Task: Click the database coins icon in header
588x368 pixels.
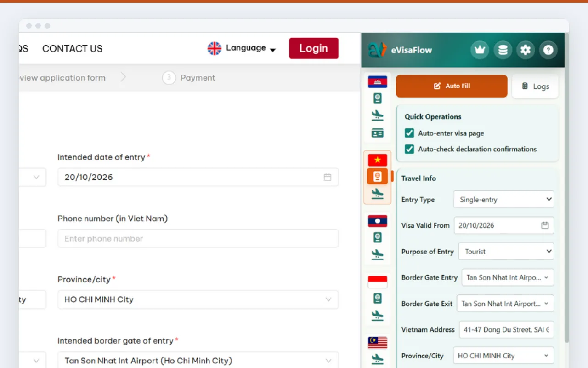Action: [x=503, y=50]
